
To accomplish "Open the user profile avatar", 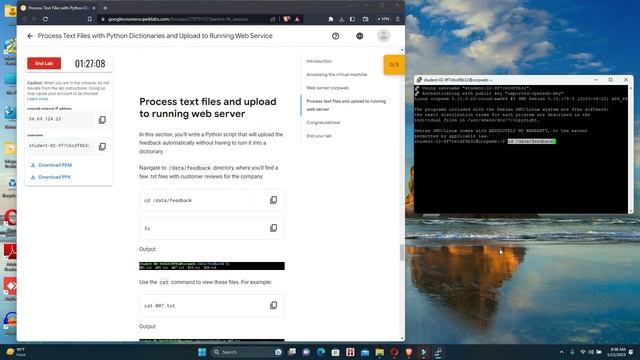I will pos(383,36).
